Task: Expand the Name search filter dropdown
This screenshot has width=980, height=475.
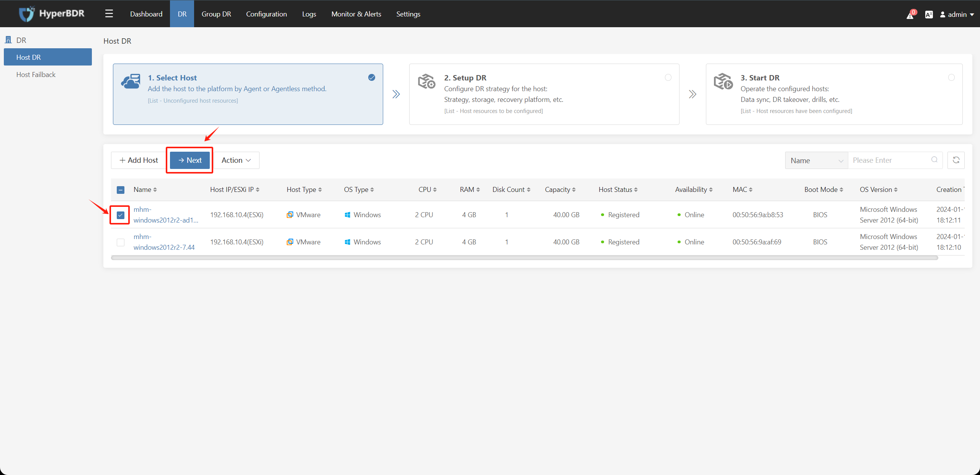Action: (x=815, y=160)
